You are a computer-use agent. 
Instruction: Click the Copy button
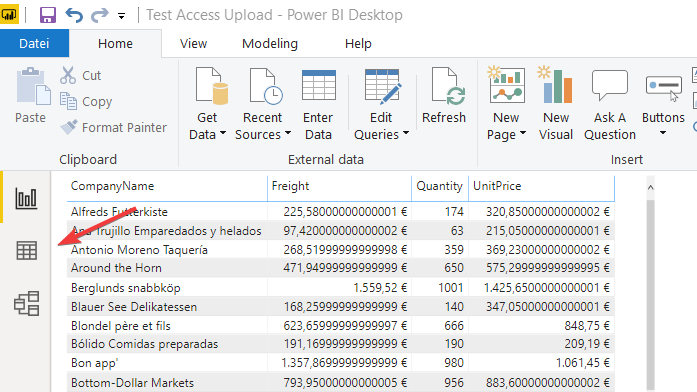click(x=86, y=101)
